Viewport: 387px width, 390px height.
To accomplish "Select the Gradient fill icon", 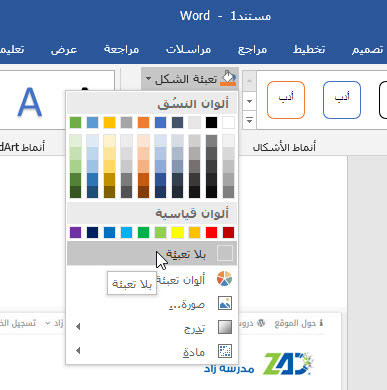I will coord(225,327).
